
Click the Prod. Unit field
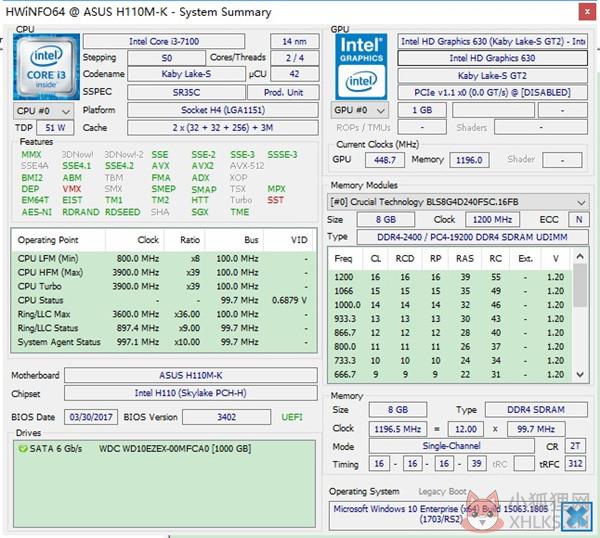click(283, 92)
